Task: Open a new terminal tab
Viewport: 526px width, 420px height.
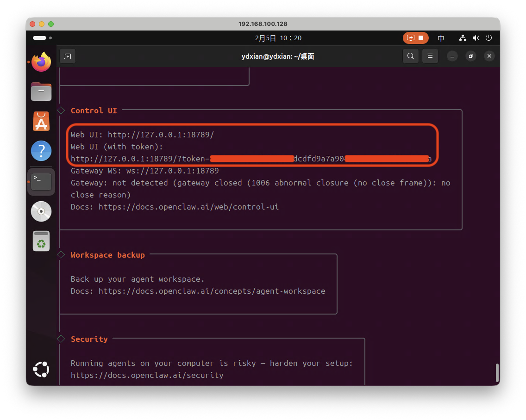Action: coord(68,56)
